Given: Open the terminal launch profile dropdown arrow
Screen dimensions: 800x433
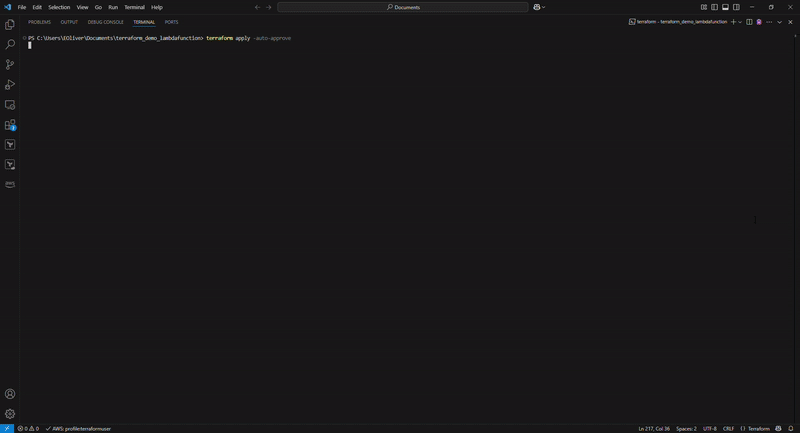Looking at the screenshot, I should [740, 22].
